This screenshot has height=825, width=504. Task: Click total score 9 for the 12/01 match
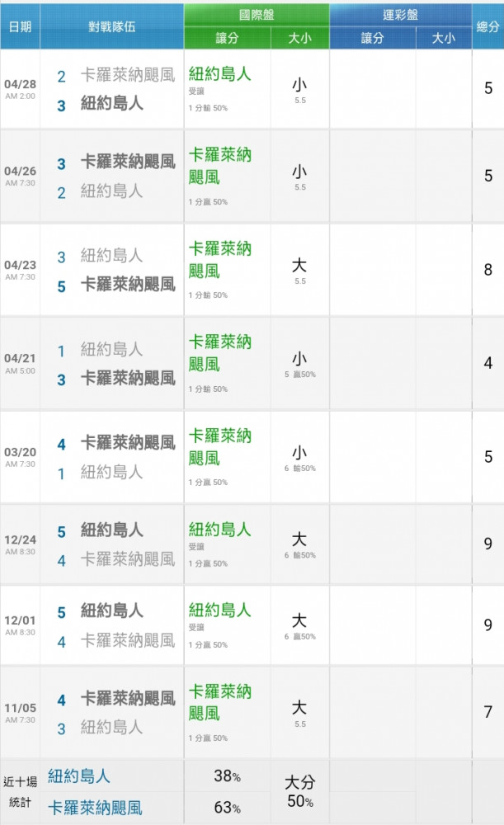click(488, 625)
